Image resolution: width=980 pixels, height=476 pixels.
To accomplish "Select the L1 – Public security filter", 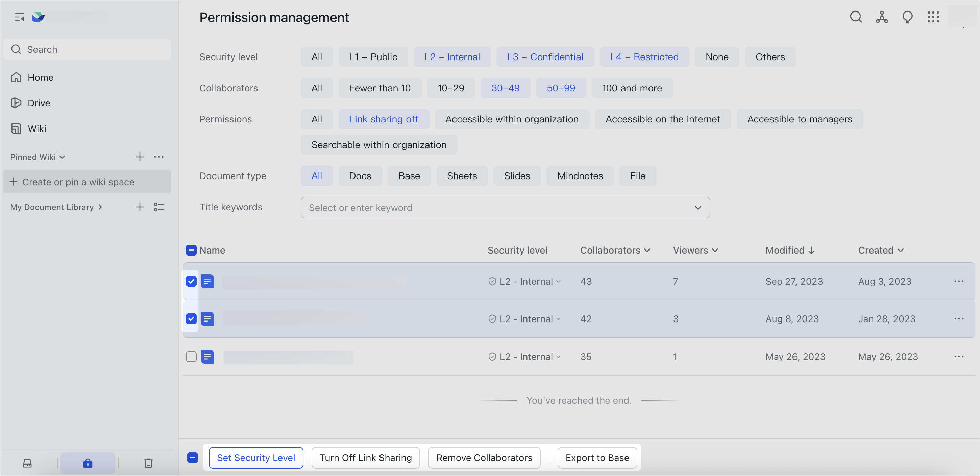I will pyautogui.click(x=373, y=57).
